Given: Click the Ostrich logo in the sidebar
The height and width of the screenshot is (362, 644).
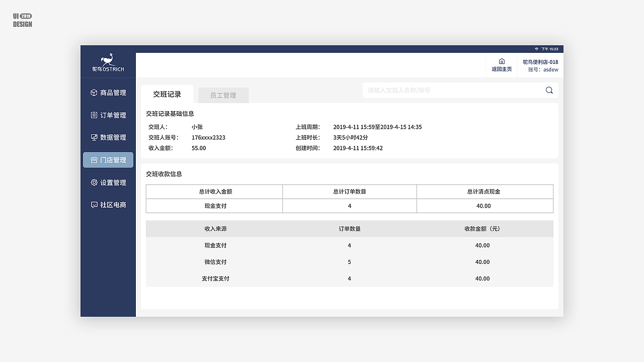Looking at the screenshot, I should [108, 63].
